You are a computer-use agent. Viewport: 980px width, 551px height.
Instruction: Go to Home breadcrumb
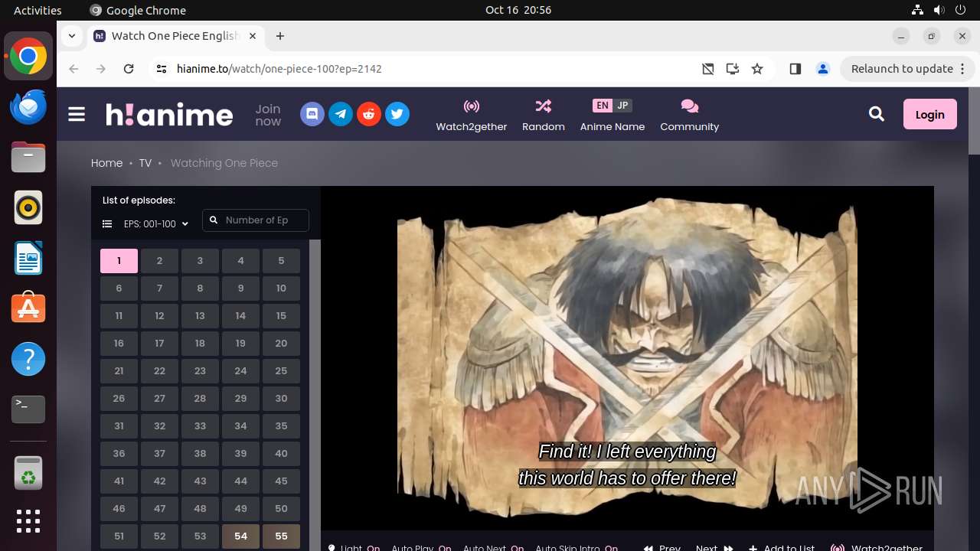(106, 163)
